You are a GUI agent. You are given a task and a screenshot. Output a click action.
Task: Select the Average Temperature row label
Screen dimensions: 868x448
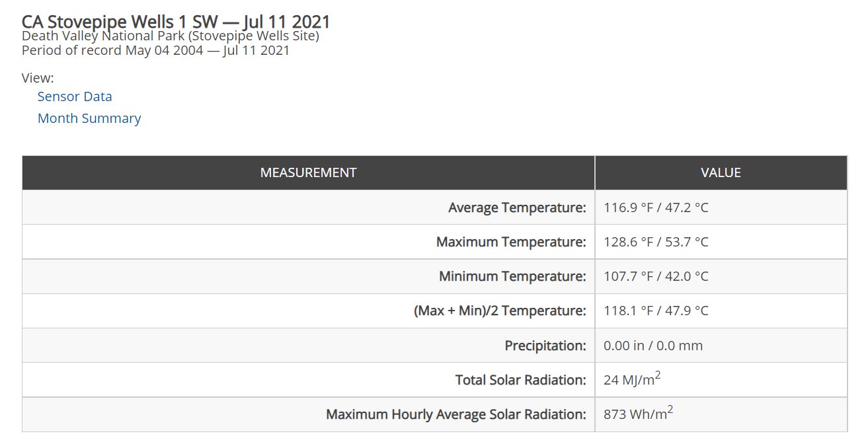pos(517,207)
